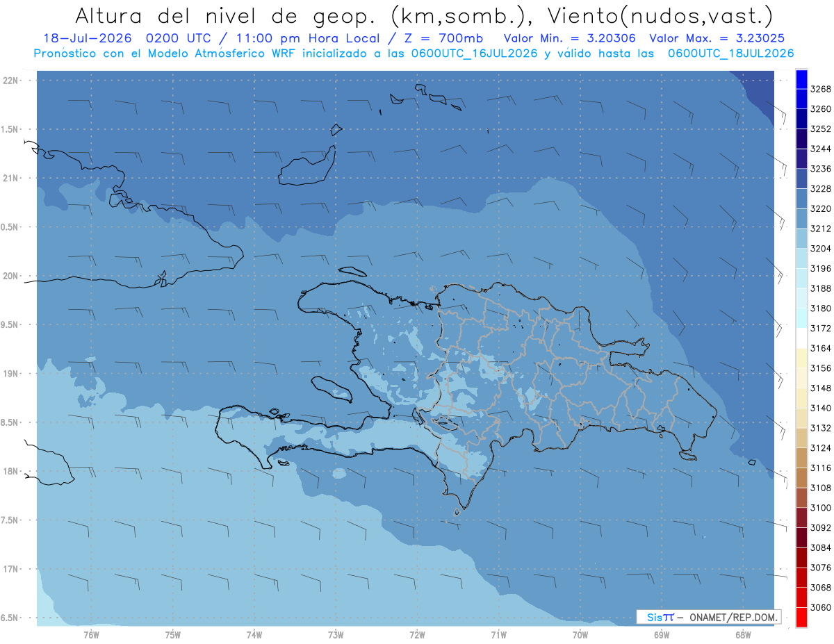Click the '18N' latitude axis label

pyautogui.click(x=11, y=472)
